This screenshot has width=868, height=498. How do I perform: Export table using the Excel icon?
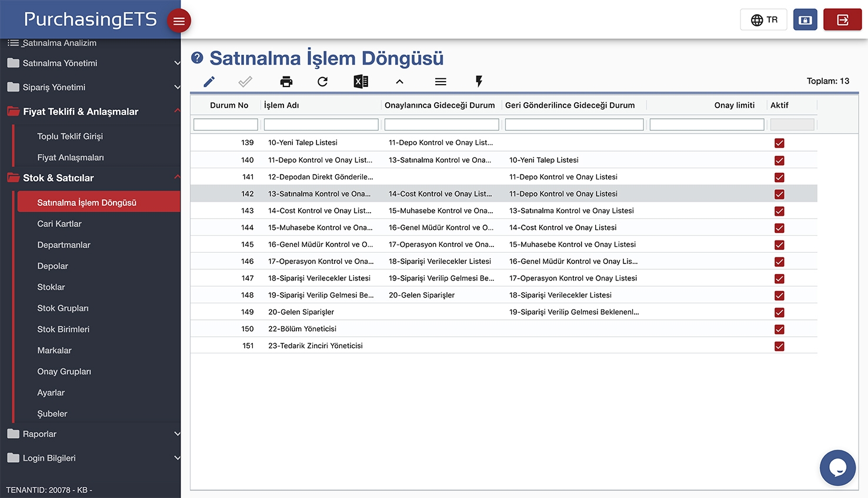point(360,82)
